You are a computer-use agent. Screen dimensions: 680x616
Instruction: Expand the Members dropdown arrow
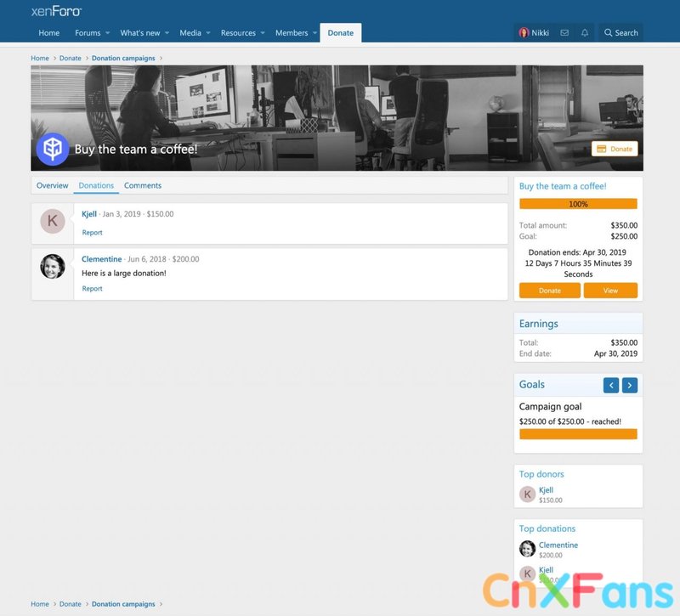(314, 33)
